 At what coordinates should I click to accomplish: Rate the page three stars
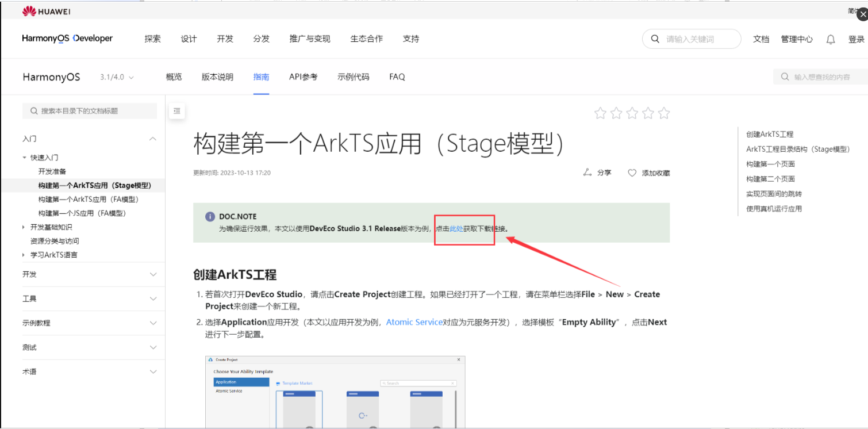(632, 113)
